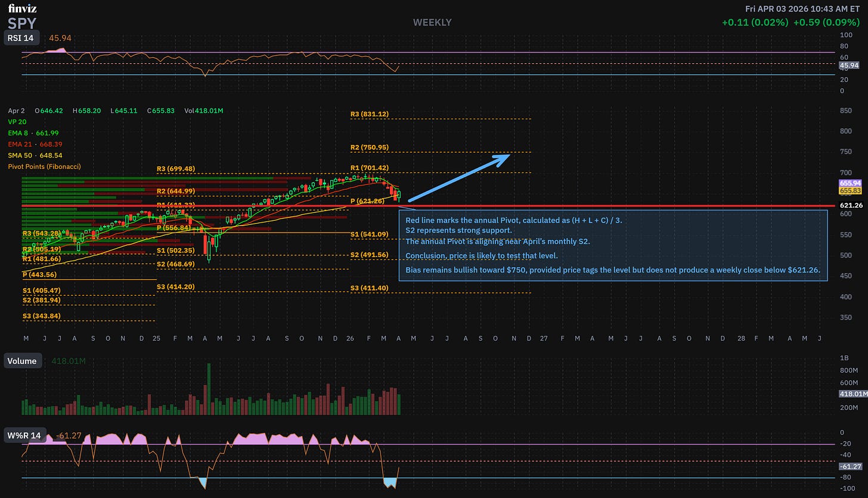Click the 1B volume axis label
868x498 pixels.
point(844,358)
